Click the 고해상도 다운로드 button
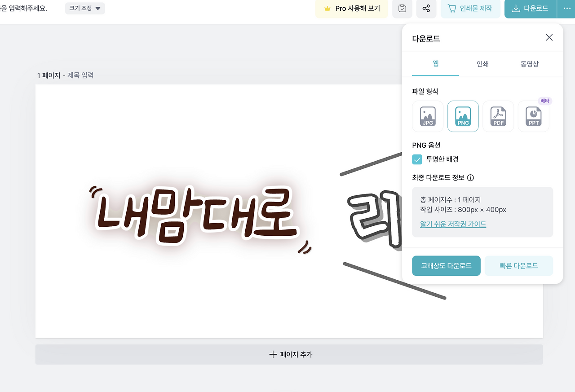 click(446, 265)
